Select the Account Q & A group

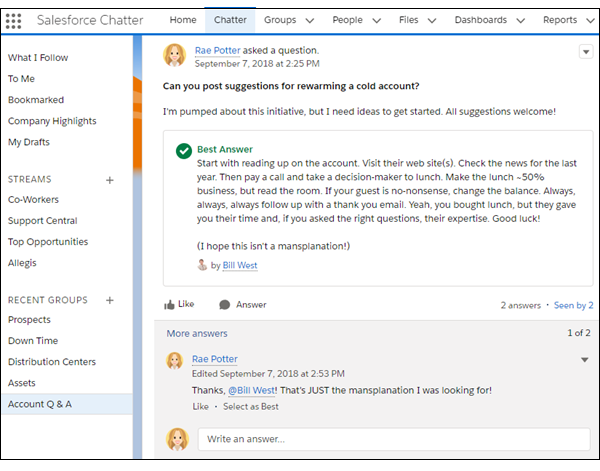tap(67, 404)
